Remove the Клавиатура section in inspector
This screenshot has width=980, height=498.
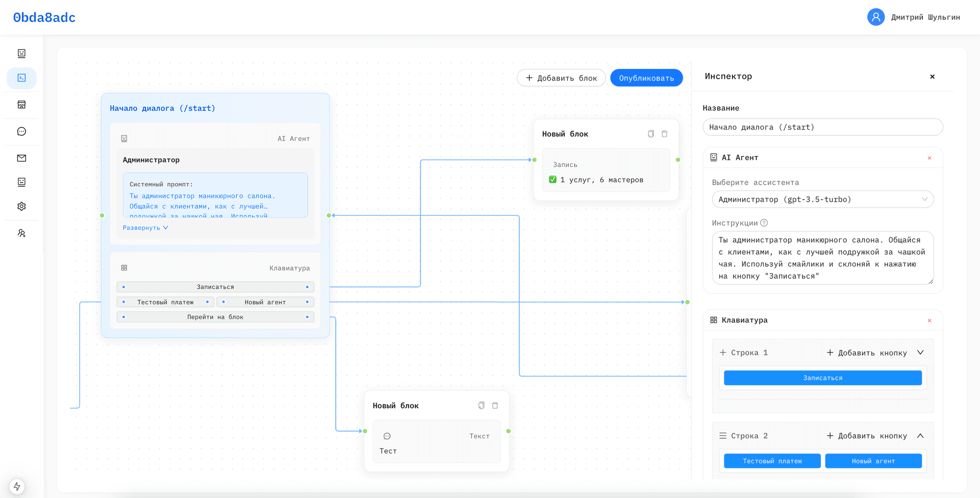[929, 320]
